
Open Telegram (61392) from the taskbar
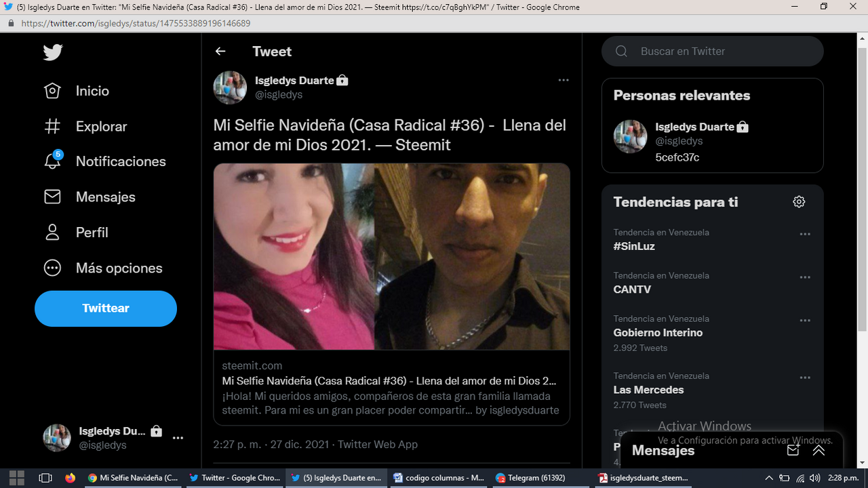click(540, 478)
